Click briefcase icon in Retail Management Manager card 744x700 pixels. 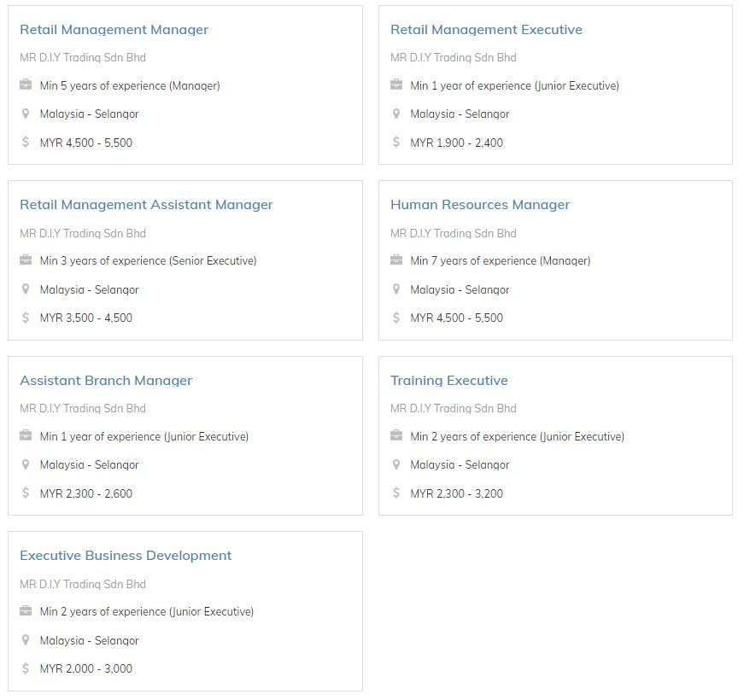[x=26, y=85]
